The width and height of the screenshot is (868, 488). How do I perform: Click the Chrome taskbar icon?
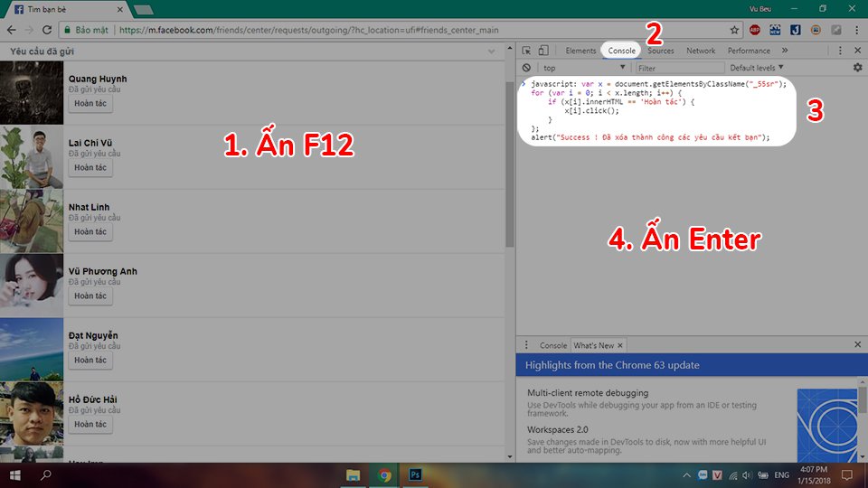tap(384, 475)
